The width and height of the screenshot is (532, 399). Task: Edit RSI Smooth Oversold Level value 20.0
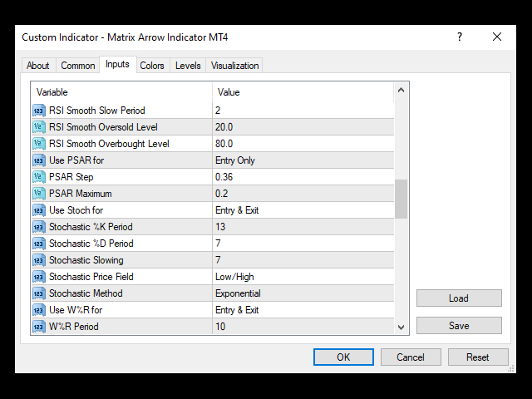coord(303,127)
